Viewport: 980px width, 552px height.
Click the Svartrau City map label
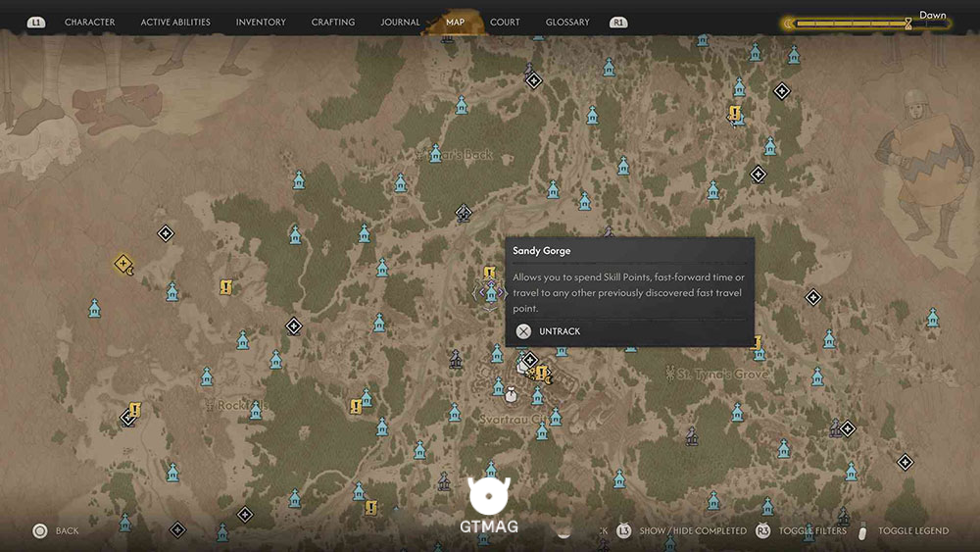point(513,419)
